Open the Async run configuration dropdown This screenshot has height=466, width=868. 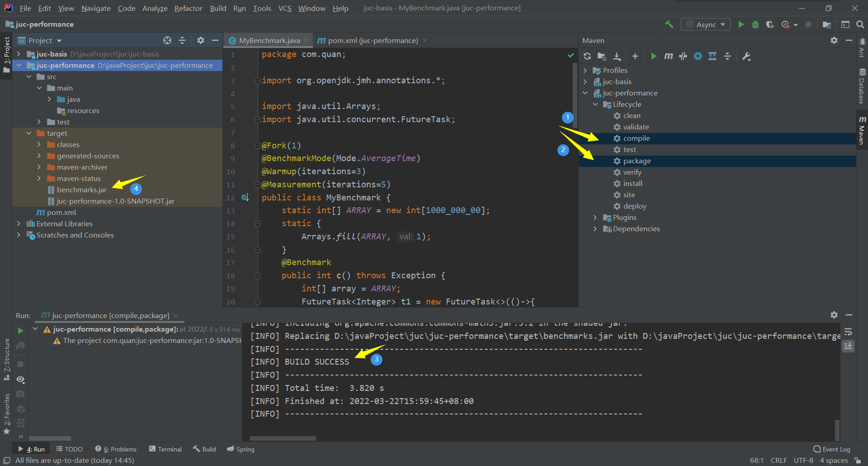point(705,24)
